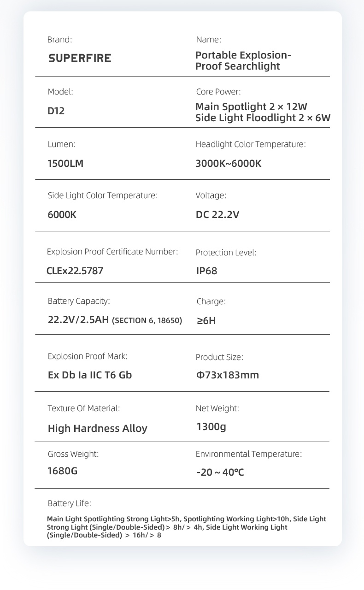The width and height of the screenshot is (364, 590).
Task: Click the DC 22.2V voltage value
Action: [x=217, y=215]
